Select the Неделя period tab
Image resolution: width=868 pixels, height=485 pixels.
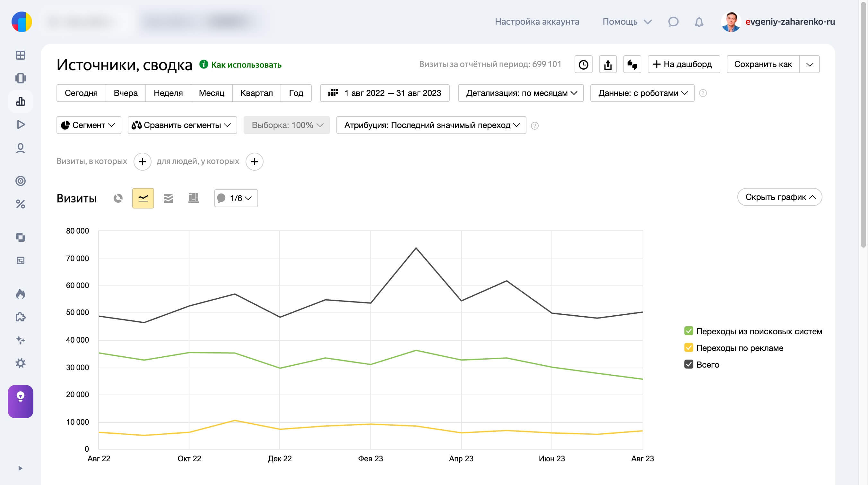pos(168,93)
